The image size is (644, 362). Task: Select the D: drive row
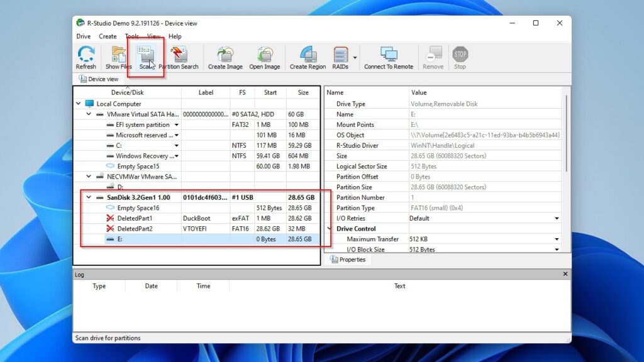[197, 187]
